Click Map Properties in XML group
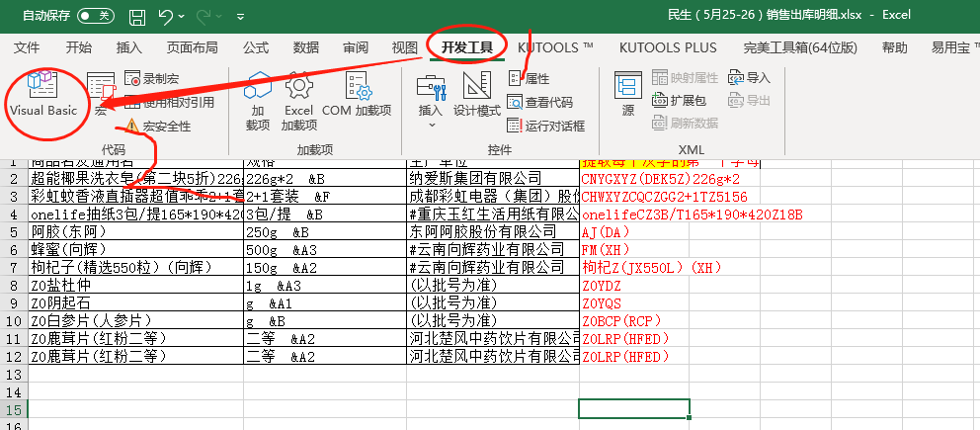The width and height of the screenshot is (980, 430). click(685, 77)
